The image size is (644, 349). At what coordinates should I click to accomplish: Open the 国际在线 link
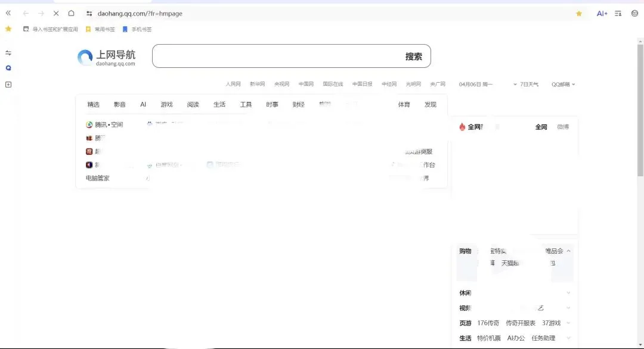click(333, 84)
